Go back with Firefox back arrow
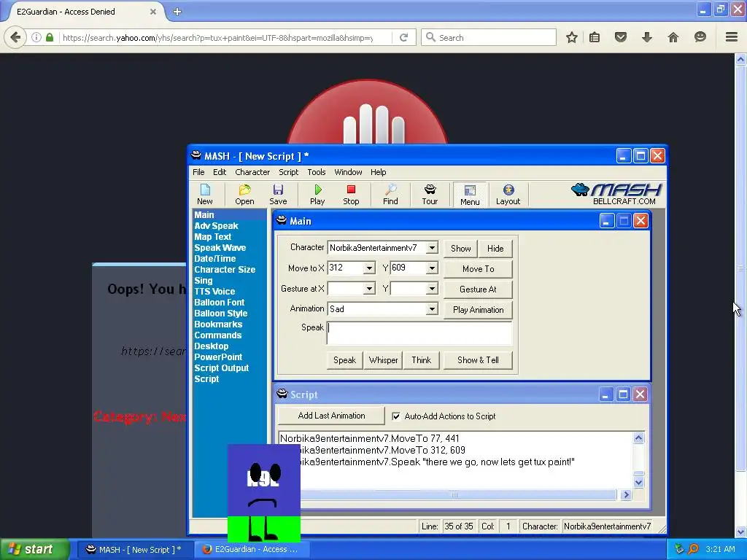 [x=15, y=37]
